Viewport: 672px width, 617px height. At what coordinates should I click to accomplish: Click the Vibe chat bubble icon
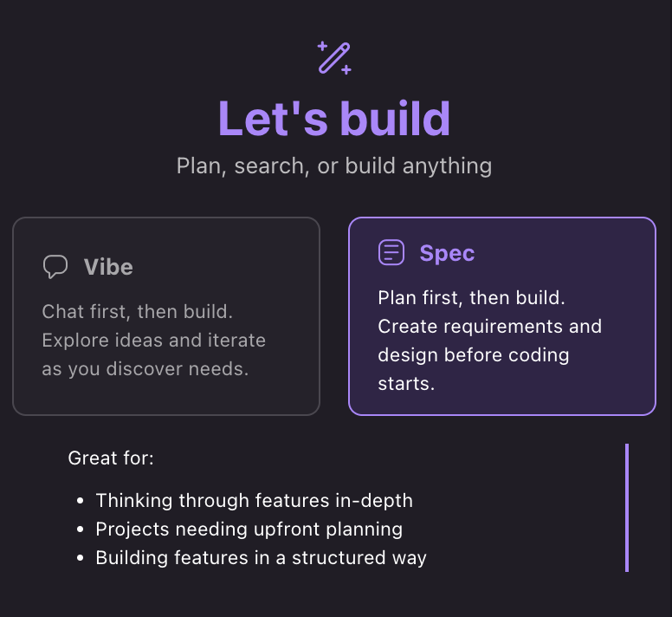click(x=55, y=267)
